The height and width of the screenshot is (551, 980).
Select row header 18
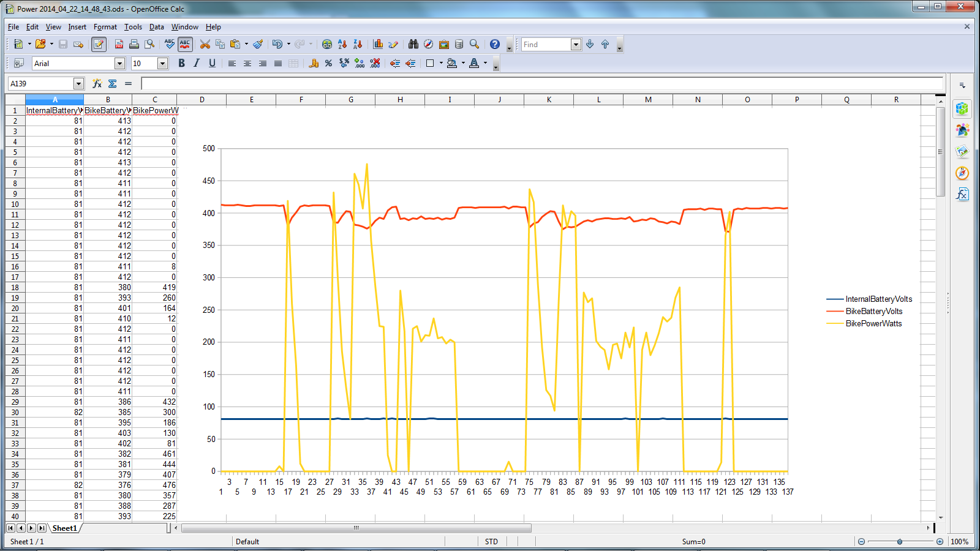click(15, 287)
